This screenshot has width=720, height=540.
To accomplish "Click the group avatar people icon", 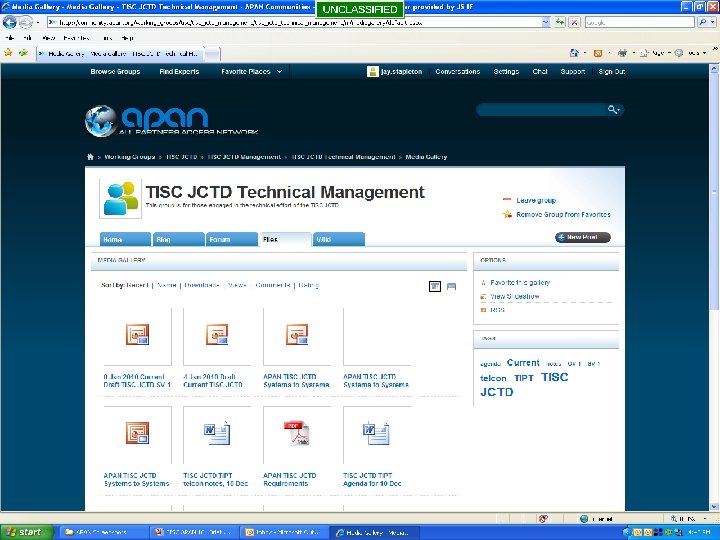I will [121, 199].
